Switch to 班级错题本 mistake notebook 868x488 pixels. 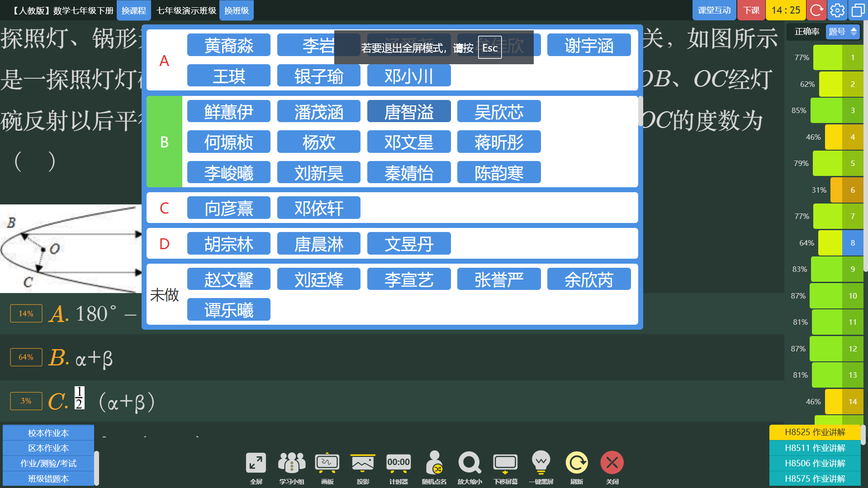point(47,478)
